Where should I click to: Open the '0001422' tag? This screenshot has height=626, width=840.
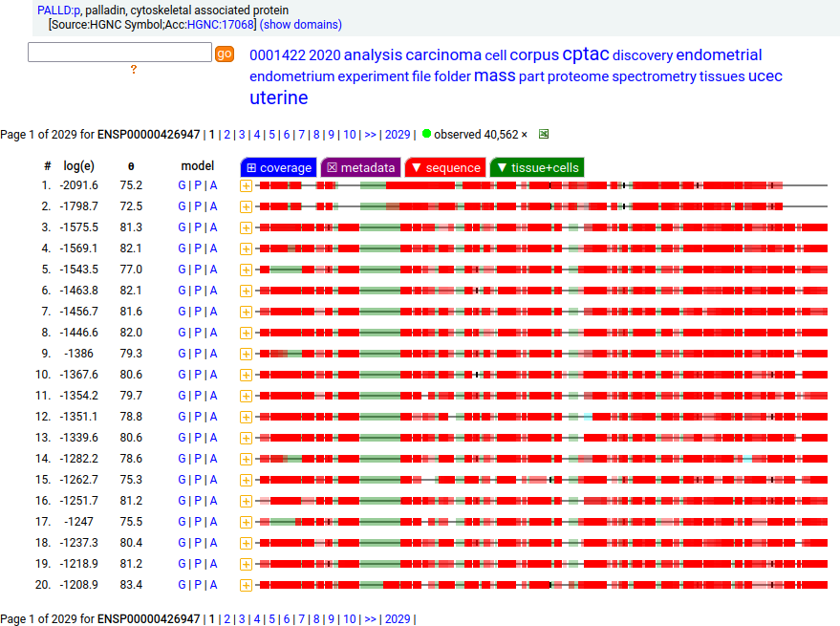[x=277, y=55]
